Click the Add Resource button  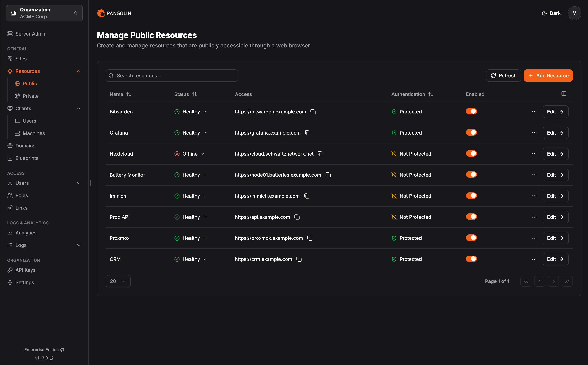coord(548,76)
